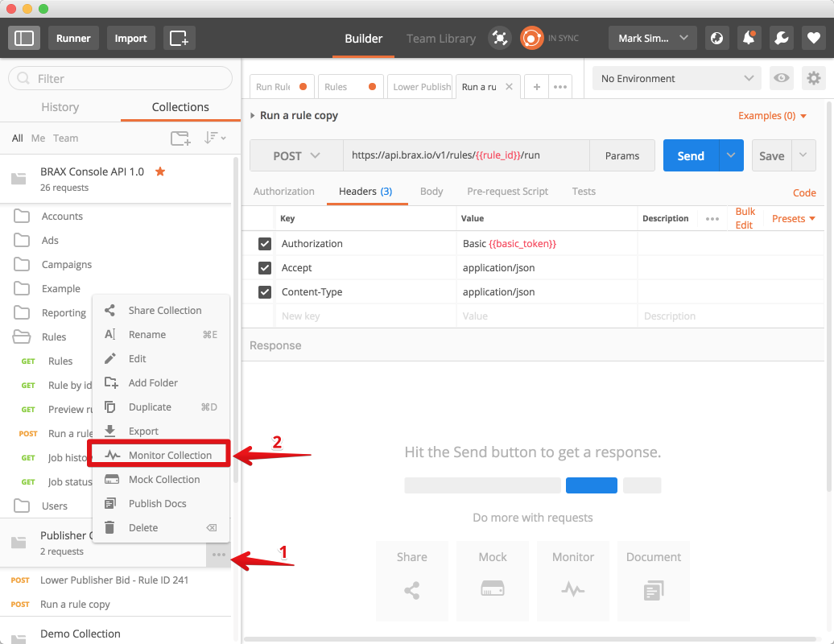Image resolution: width=834 pixels, height=644 pixels.
Task: Open environment quick look eye icon
Action: click(x=782, y=78)
